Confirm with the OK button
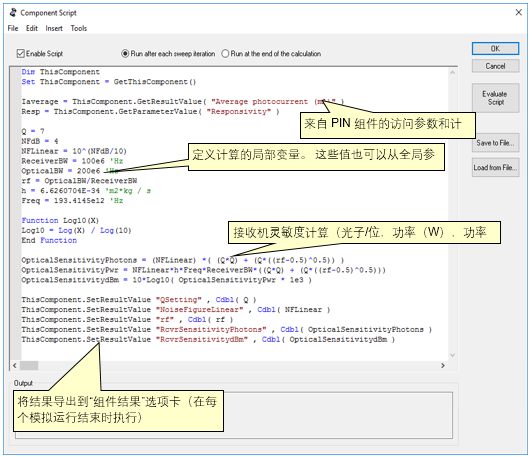Screen dimensions: 532x457 pos(495,49)
